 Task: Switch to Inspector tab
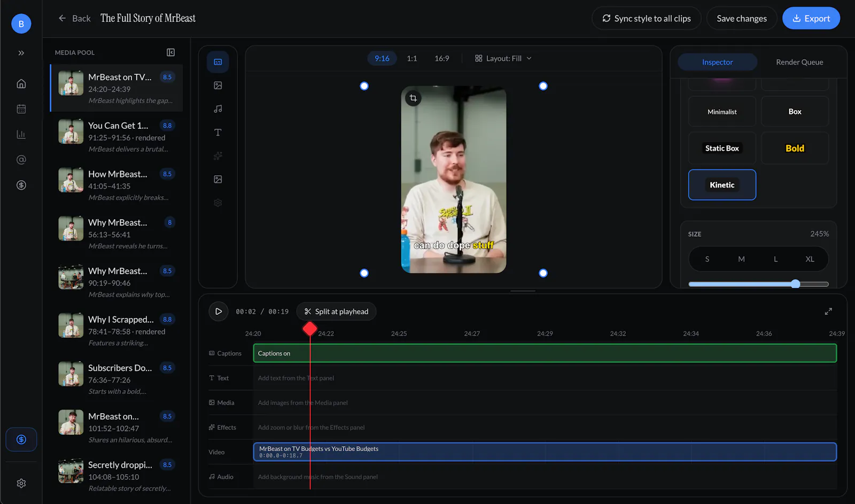coord(717,62)
